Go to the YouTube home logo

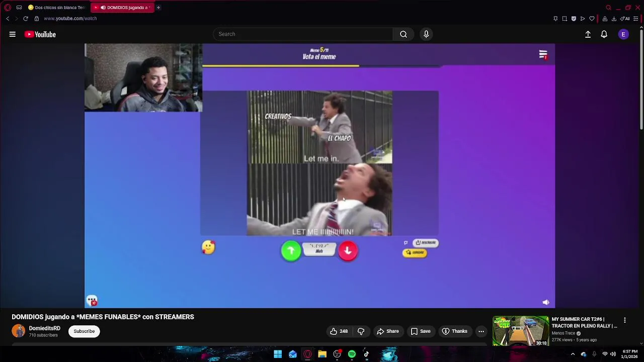[x=40, y=34]
